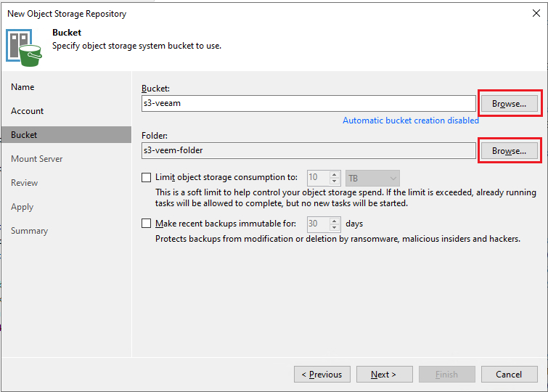The width and height of the screenshot is (548, 392).
Task: Open Automatic bucket creation disabled link
Action: pos(411,121)
